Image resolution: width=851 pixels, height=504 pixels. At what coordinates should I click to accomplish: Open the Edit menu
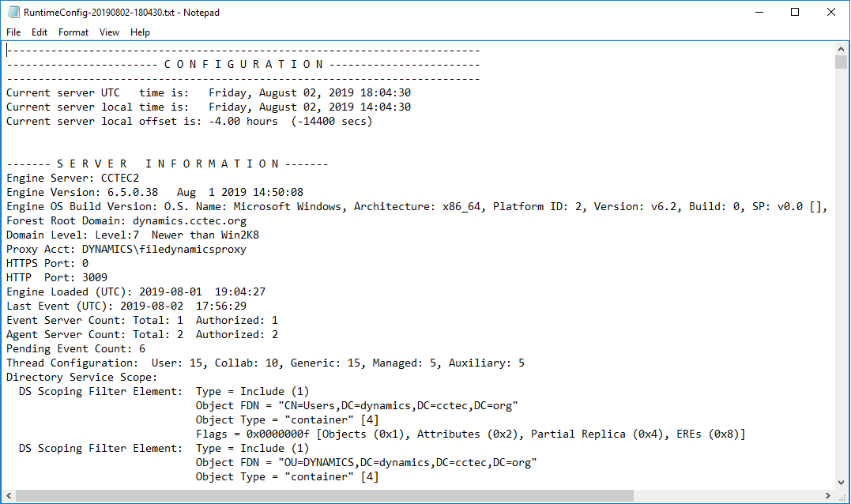40,32
